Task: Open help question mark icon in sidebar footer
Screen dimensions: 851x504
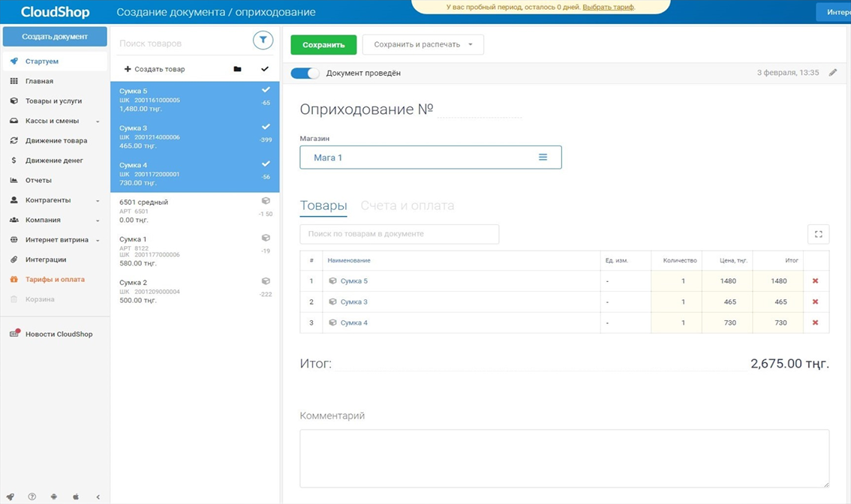Action: (x=32, y=496)
